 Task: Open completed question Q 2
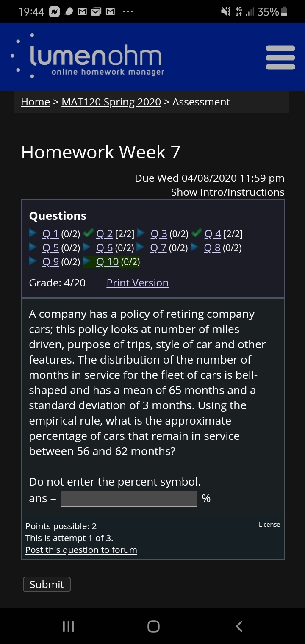105,233
